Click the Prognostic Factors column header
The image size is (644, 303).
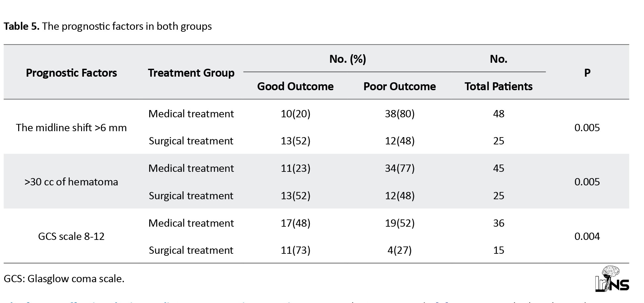tap(71, 73)
